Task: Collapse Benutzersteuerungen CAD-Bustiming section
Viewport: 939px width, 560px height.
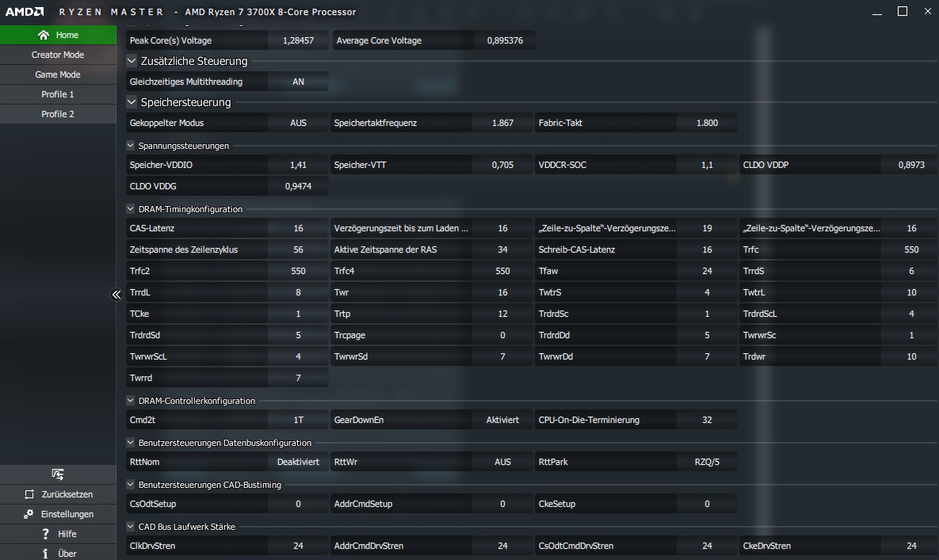Action: point(131,484)
